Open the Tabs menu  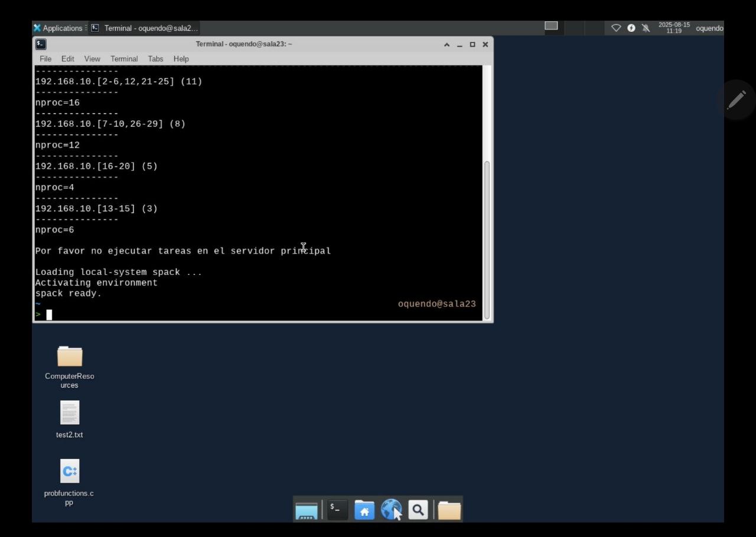tap(155, 58)
